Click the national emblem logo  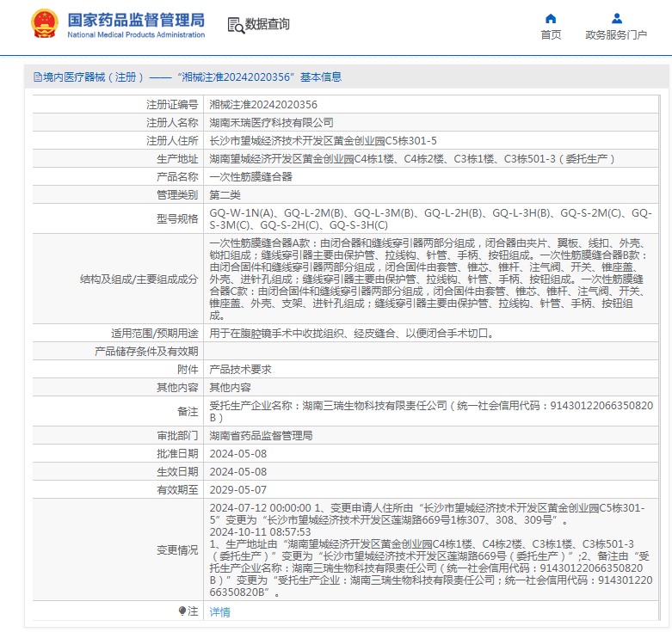click(45, 24)
